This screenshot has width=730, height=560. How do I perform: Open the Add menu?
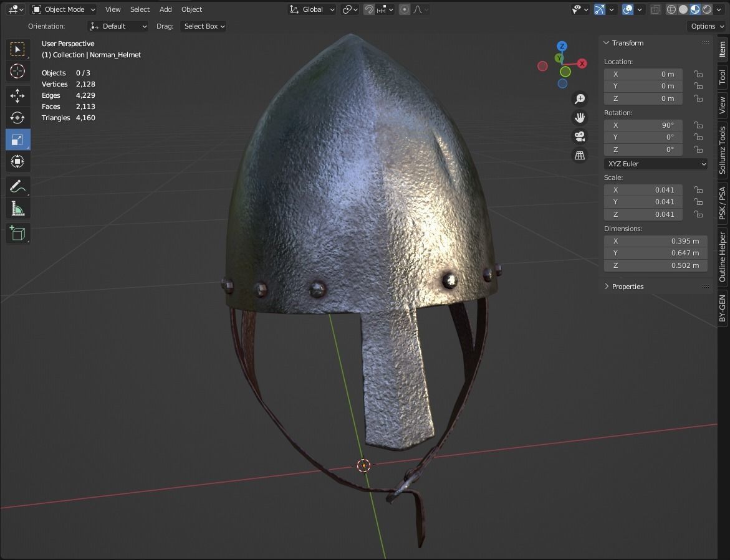pyautogui.click(x=165, y=9)
